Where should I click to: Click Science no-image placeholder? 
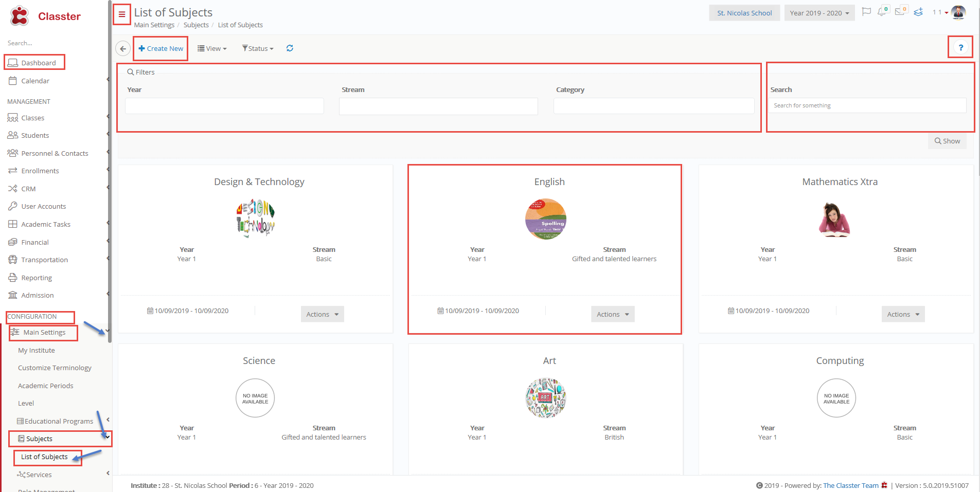pyautogui.click(x=255, y=398)
